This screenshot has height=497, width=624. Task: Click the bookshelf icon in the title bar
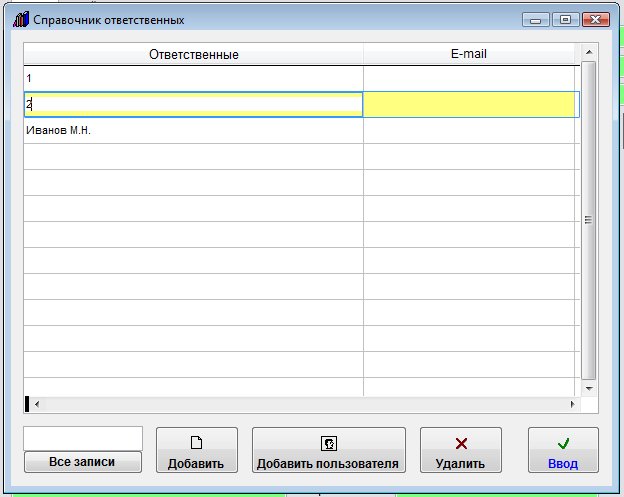pyautogui.click(x=21, y=19)
